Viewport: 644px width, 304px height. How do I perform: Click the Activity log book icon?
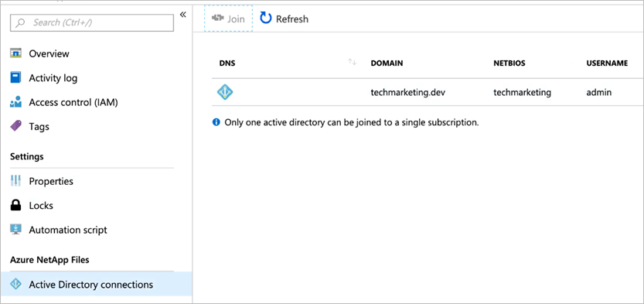15,77
